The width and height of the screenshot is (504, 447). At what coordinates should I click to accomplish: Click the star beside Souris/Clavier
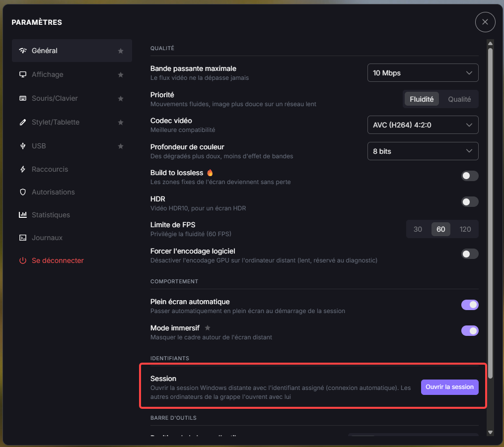pos(121,98)
